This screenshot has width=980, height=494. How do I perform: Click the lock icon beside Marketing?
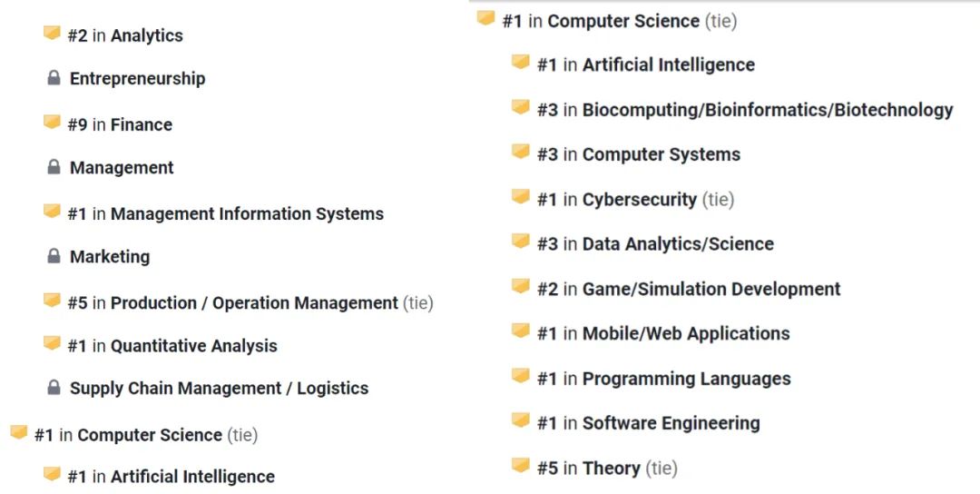tap(54, 256)
